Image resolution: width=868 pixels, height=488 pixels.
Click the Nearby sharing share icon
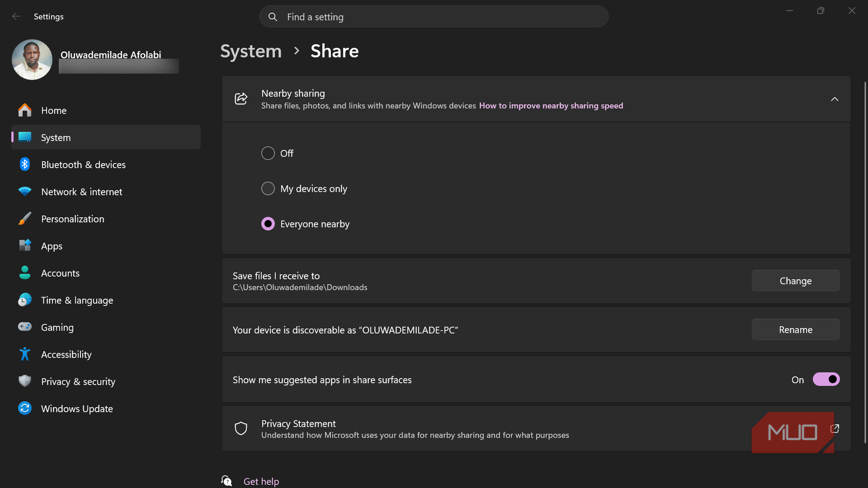[x=241, y=99]
